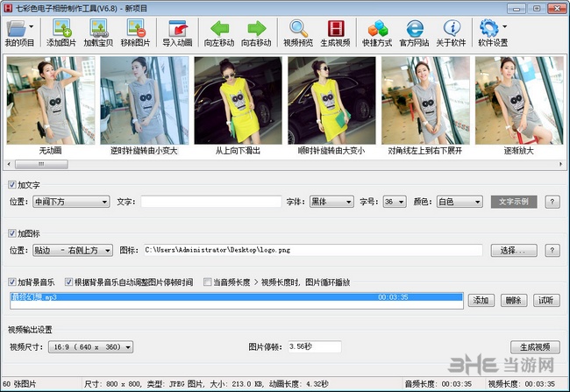Click the 文字 input field

click(x=211, y=202)
